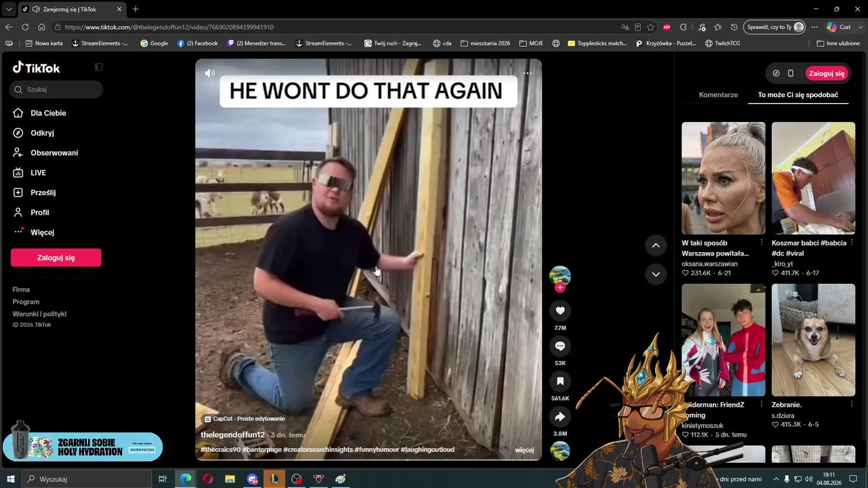Click the TikTok logo
The width and height of the screenshot is (868, 488).
click(x=37, y=67)
